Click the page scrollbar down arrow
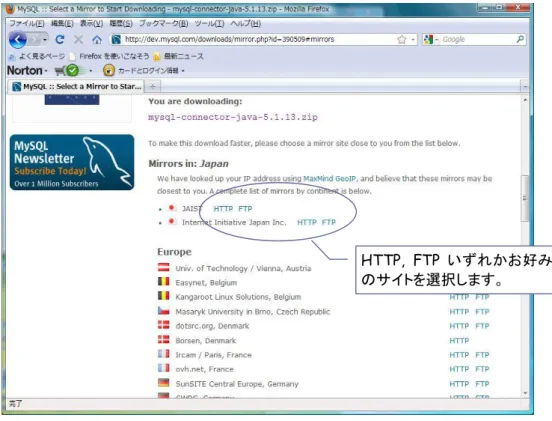Screen dimensions: 552x421 525,393
